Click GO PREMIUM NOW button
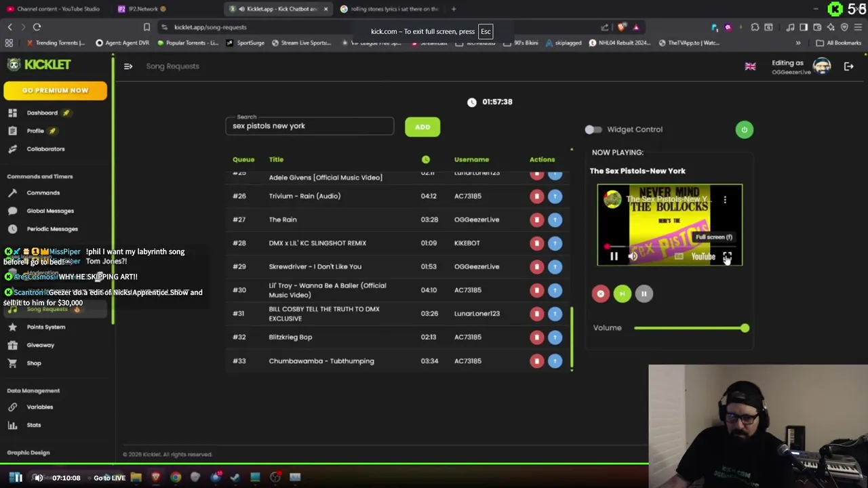Viewport: 868px width, 488px height. pyautogui.click(x=55, y=90)
